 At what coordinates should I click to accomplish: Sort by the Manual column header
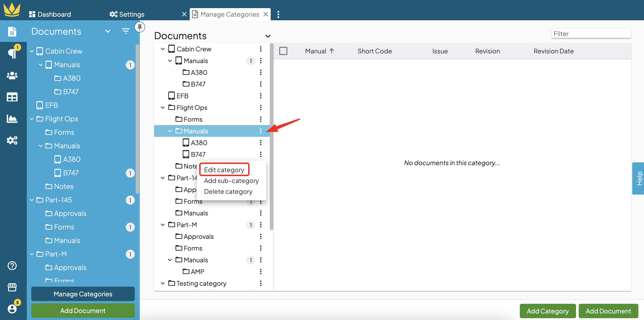click(x=315, y=51)
